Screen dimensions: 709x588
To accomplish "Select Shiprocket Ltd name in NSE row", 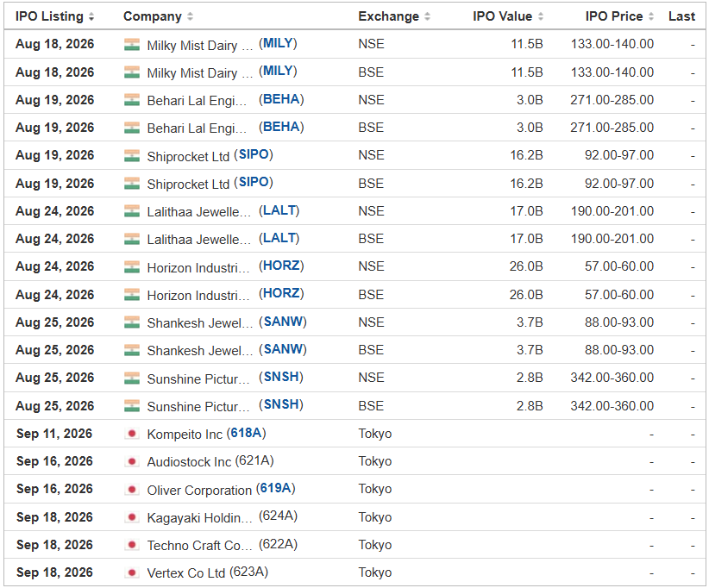I will (188, 156).
